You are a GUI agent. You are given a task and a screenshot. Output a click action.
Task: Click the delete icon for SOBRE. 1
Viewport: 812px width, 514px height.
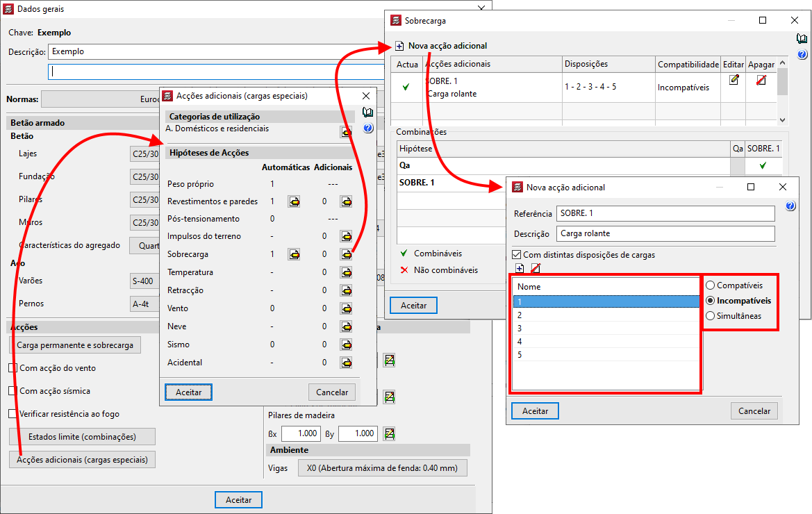pos(761,80)
